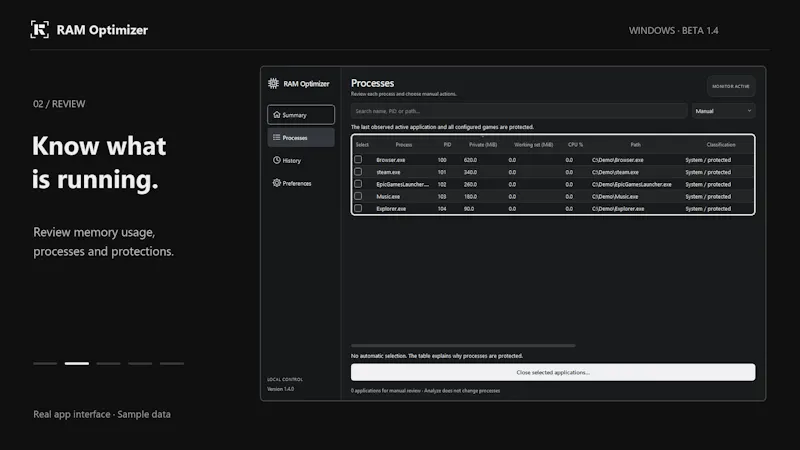Click the 0 applications for manual review text
Viewport: 800px width, 450px height.
(x=426, y=391)
